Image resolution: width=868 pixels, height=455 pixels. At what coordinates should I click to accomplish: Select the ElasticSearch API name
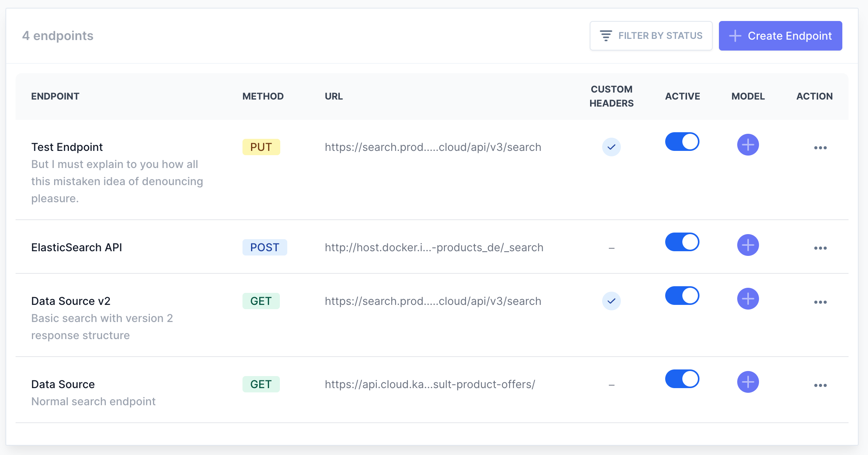(77, 247)
